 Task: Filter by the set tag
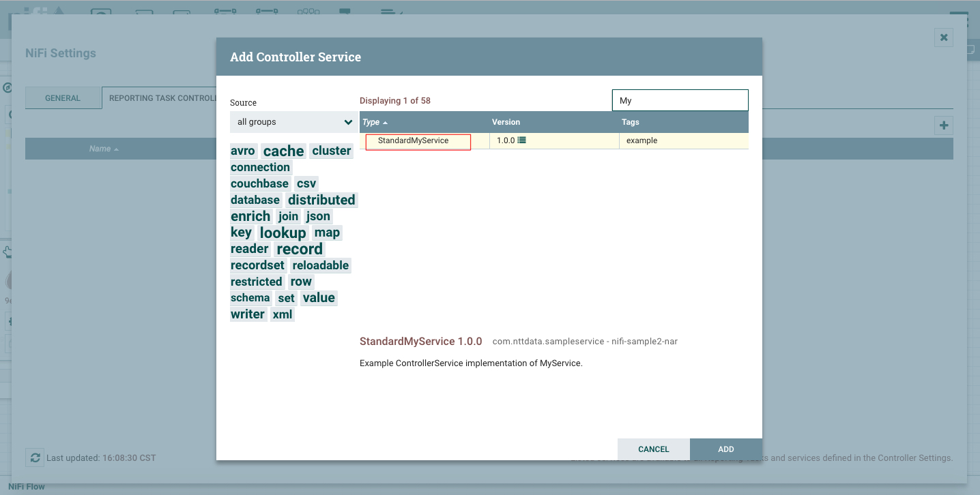(286, 298)
